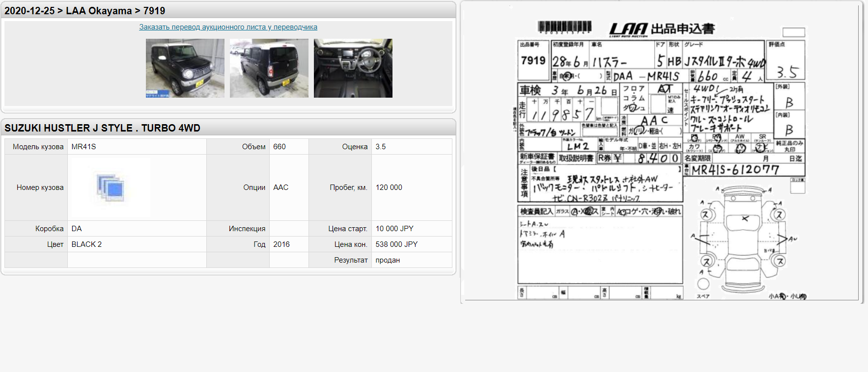Click the Коробка label
Viewport: 868px width, 372px height.
click(x=50, y=229)
